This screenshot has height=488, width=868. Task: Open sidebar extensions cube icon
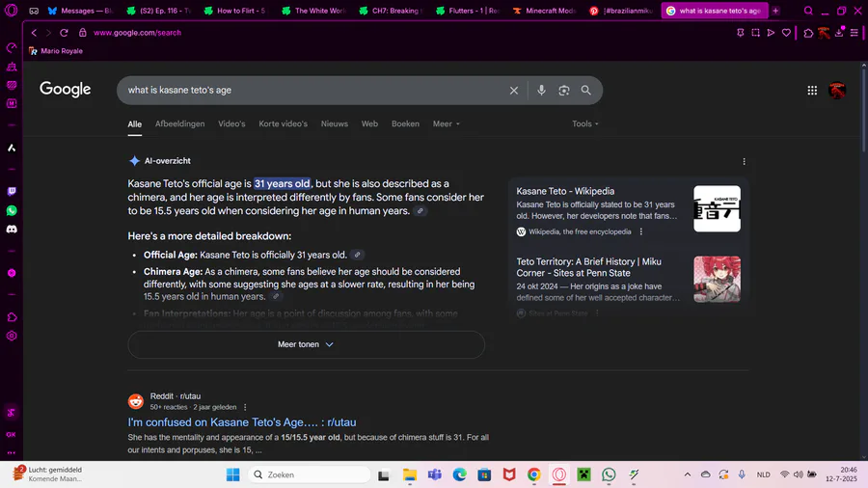pos(12,317)
